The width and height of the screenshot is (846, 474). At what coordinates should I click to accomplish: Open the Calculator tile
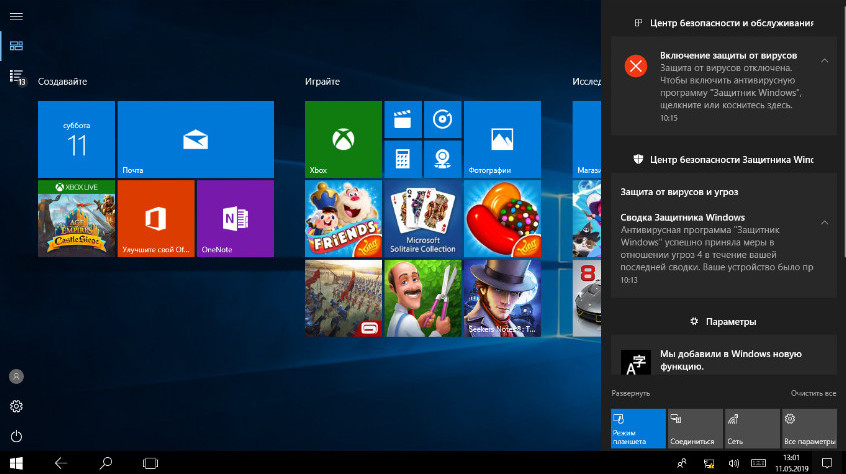click(x=403, y=159)
